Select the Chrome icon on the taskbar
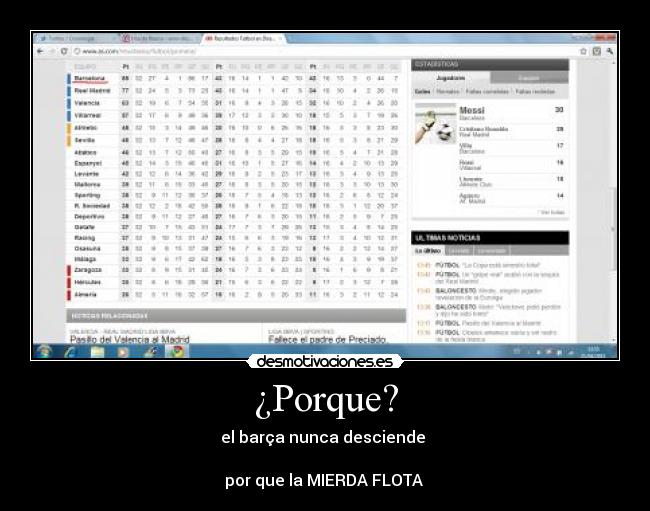The height and width of the screenshot is (511, 650). tap(176, 352)
